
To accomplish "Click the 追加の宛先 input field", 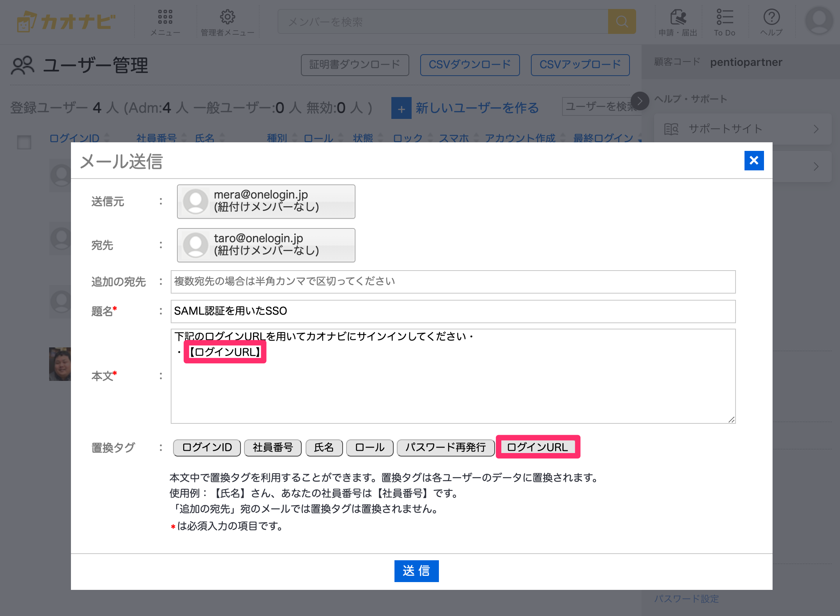I will pyautogui.click(x=453, y=282).
